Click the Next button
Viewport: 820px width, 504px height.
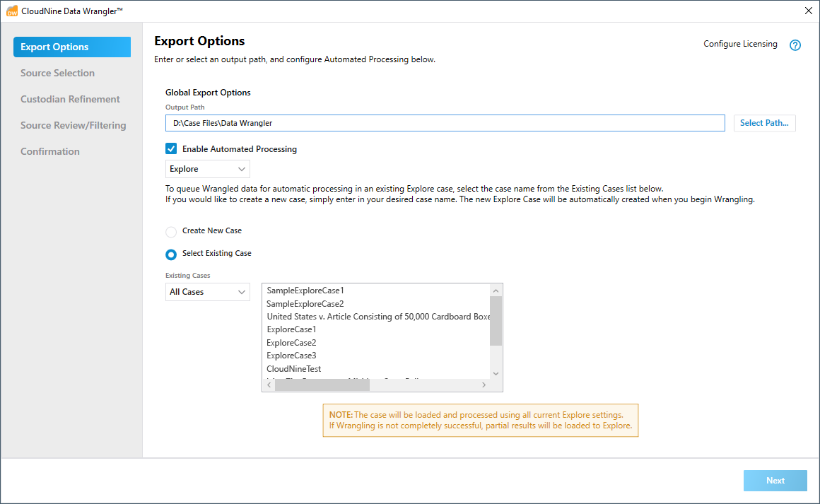(775, 481)
